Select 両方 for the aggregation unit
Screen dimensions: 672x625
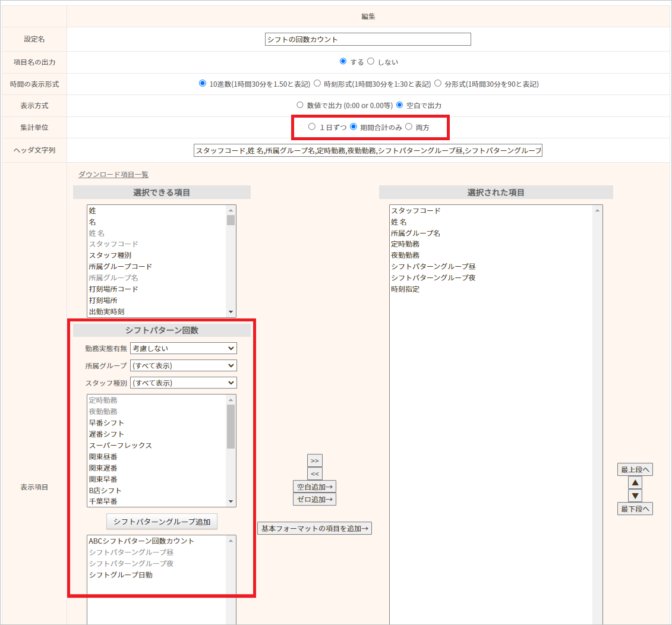(x=409, y=127)
